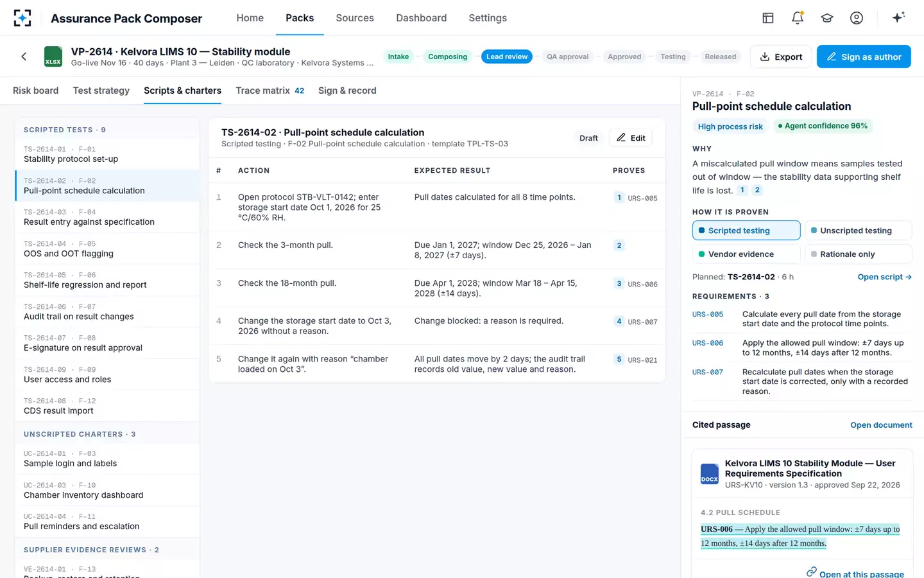Viewport: 924px width, 578px height.
Task: Click Open at this passage link
Action: point(861,574)
